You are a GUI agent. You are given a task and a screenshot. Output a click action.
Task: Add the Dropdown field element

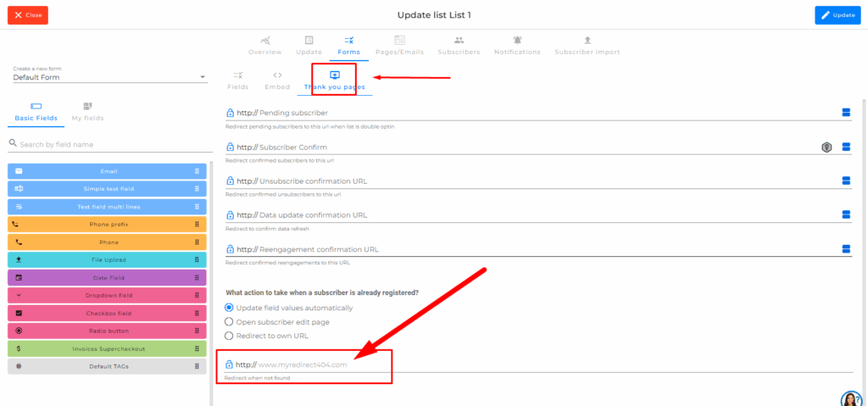click(108, 295)
